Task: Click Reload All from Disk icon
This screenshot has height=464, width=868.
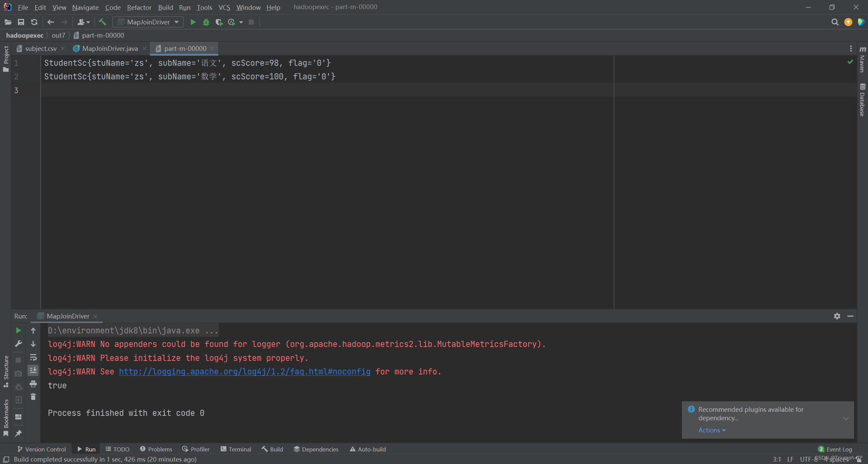Action: click(34, 22)
